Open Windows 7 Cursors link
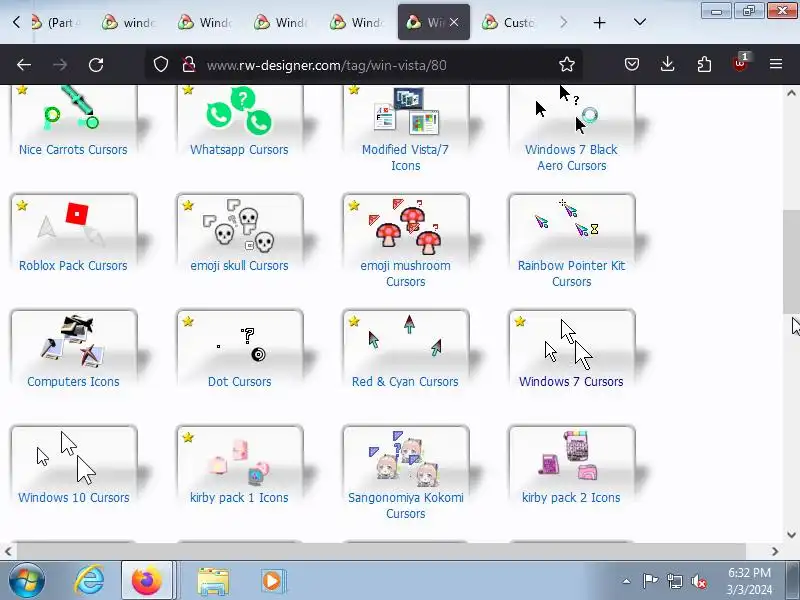The image size is (800, 600). (x=571, y=382)
